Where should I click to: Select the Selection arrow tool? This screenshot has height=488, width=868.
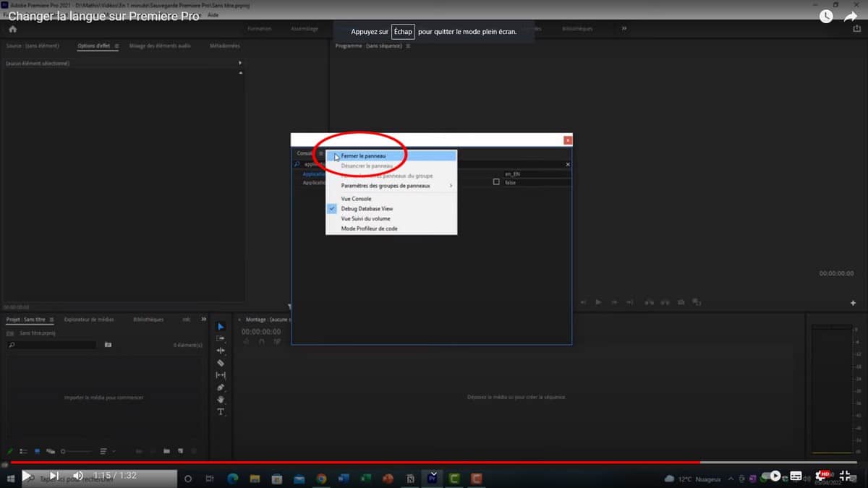click(x=221, y=327)
